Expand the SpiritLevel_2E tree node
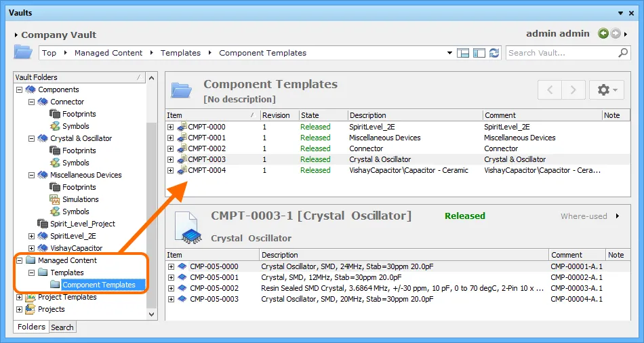 tap(31, 236)
